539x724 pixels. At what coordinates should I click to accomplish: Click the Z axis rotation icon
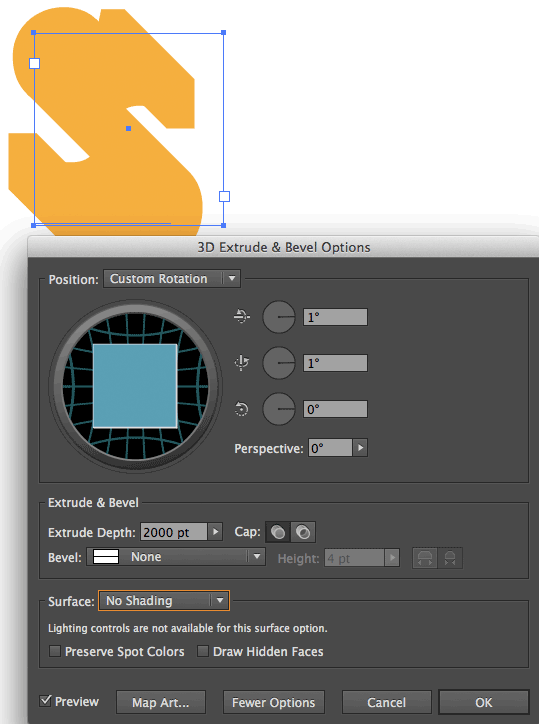coord(242,409)
